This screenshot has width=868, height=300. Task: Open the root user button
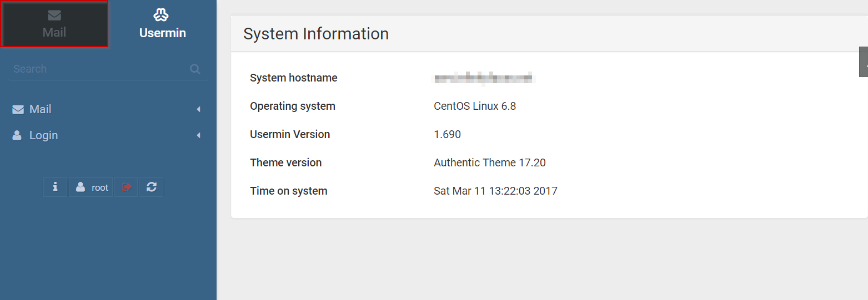coord(91,187)
